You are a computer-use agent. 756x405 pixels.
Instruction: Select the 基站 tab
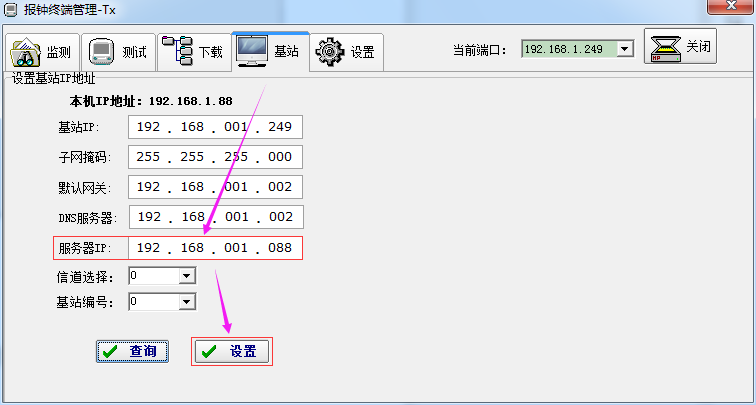point(270,51)
